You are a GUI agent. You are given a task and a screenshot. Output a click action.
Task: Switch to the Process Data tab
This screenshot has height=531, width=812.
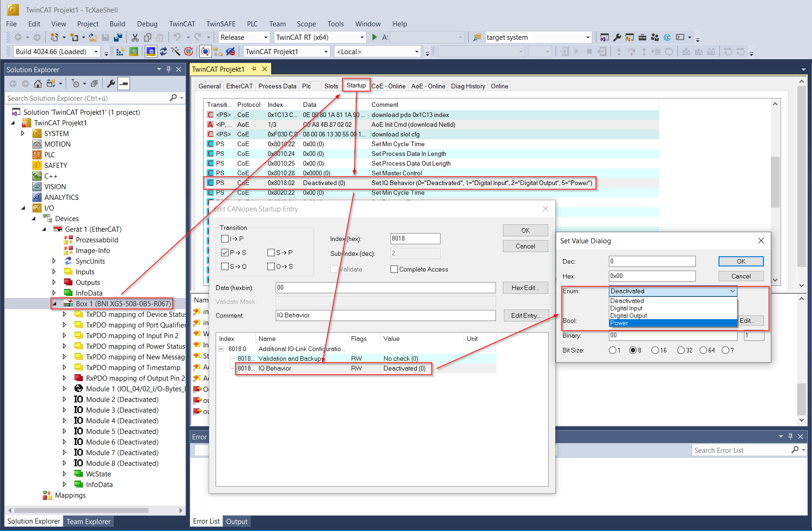tap(277, 86)
